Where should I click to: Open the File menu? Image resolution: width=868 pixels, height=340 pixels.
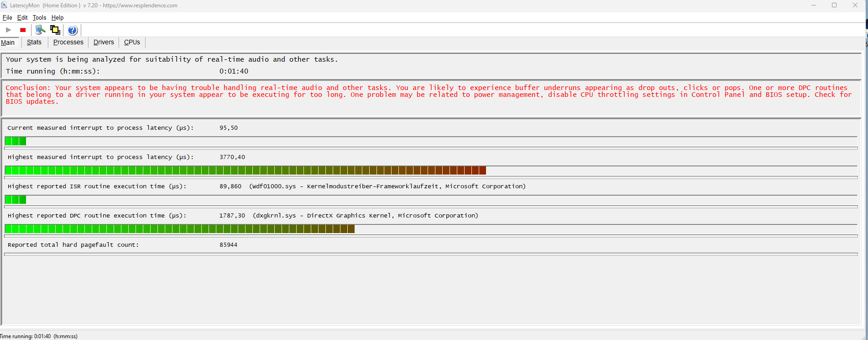tap(7, 17)
